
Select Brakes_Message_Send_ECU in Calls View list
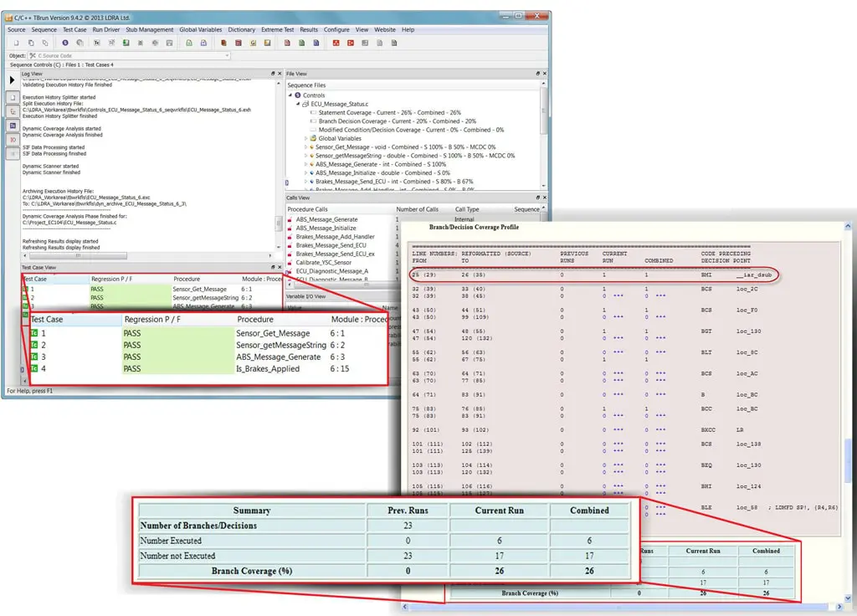331,245
